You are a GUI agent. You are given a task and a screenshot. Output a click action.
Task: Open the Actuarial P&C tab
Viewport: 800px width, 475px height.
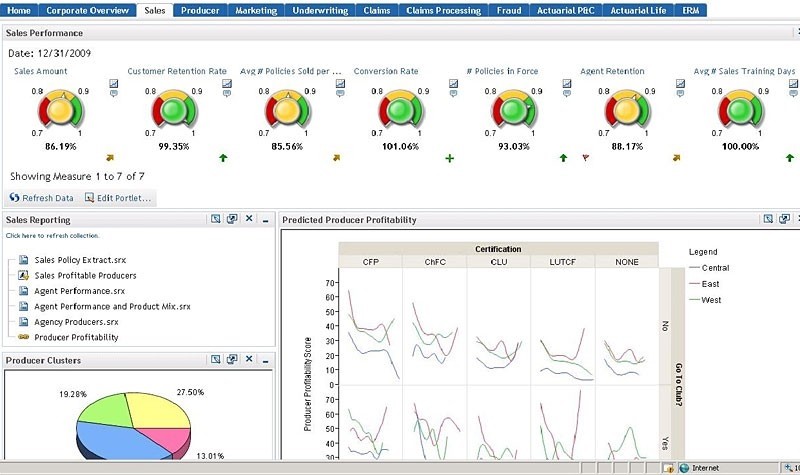[x=566, y=10]
